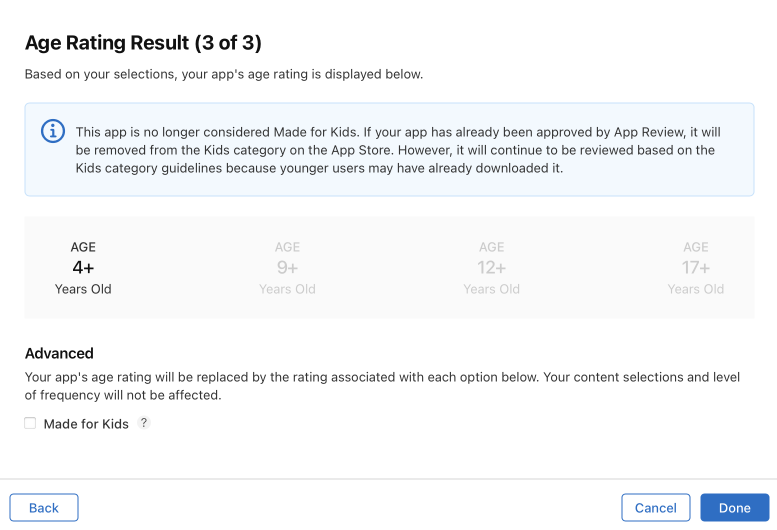Viewport: 777px width, 530px height.
Task: Confirm with the Done button
Action: point(734,508)
